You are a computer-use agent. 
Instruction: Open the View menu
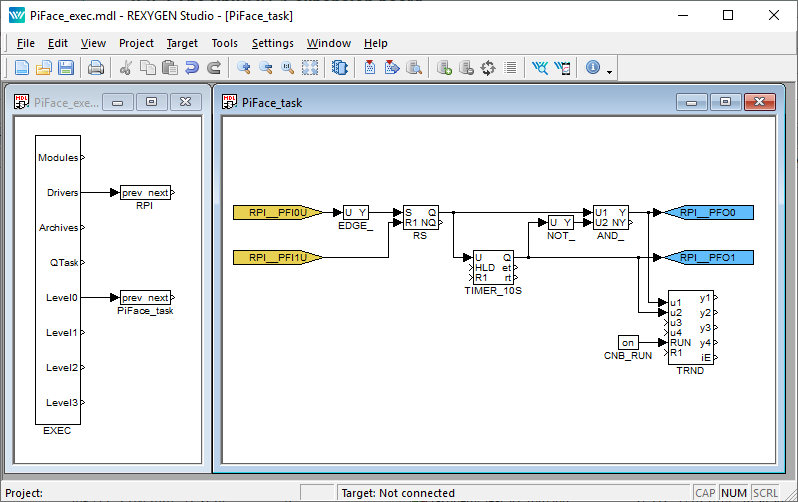click(x=93, y=43)
